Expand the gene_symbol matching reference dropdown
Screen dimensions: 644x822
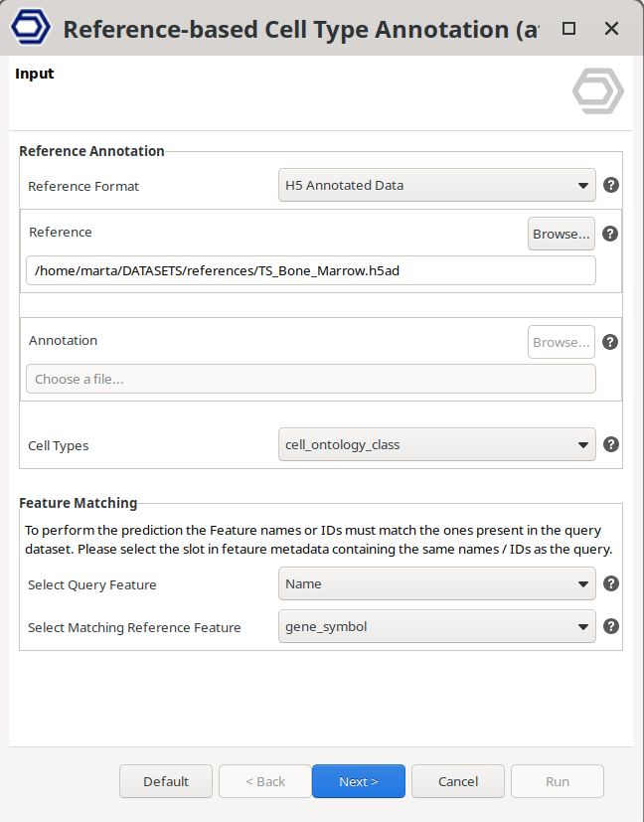coord(436,626)
